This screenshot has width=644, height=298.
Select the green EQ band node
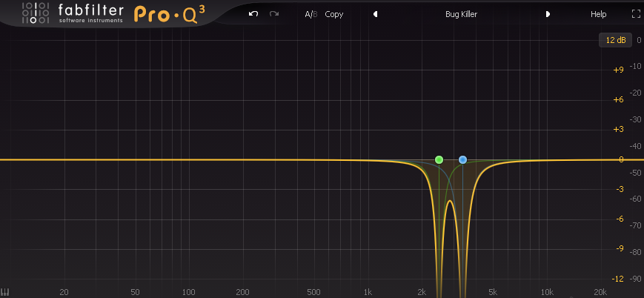point(439,159)
